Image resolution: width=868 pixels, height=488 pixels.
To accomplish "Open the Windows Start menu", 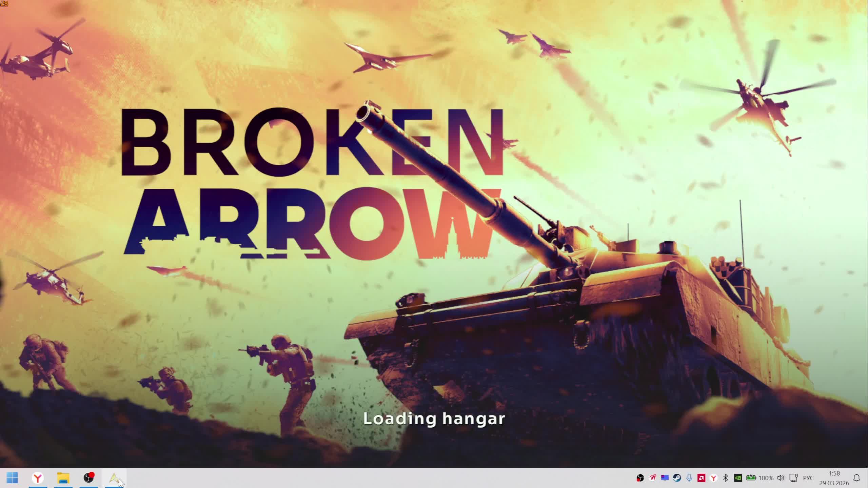I will point(12,478).
